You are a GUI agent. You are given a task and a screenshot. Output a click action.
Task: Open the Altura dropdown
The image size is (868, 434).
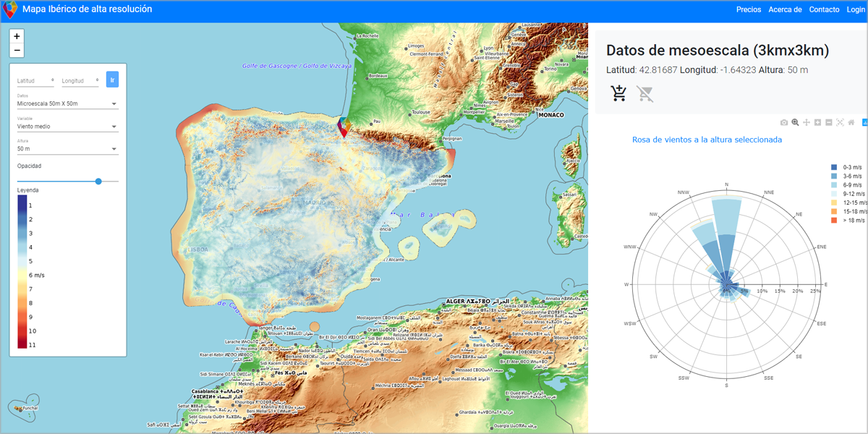tap(67, 149)
